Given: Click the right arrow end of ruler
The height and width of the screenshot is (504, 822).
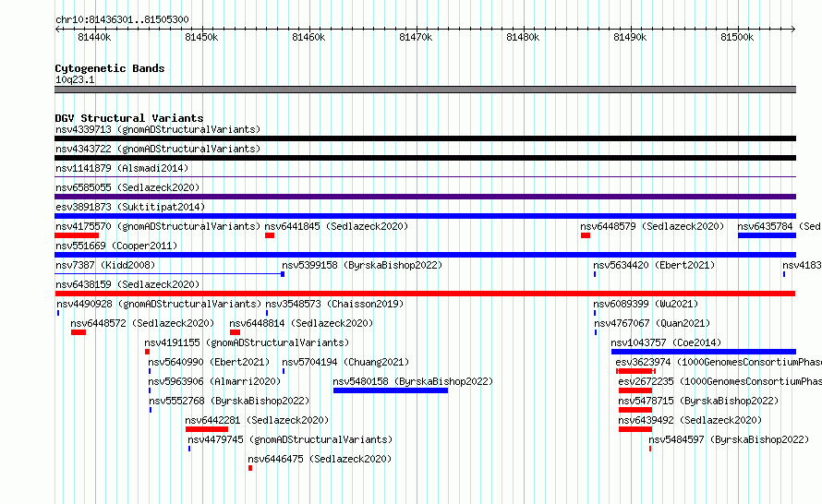Looking at the screenshot, I should point(793,30).
